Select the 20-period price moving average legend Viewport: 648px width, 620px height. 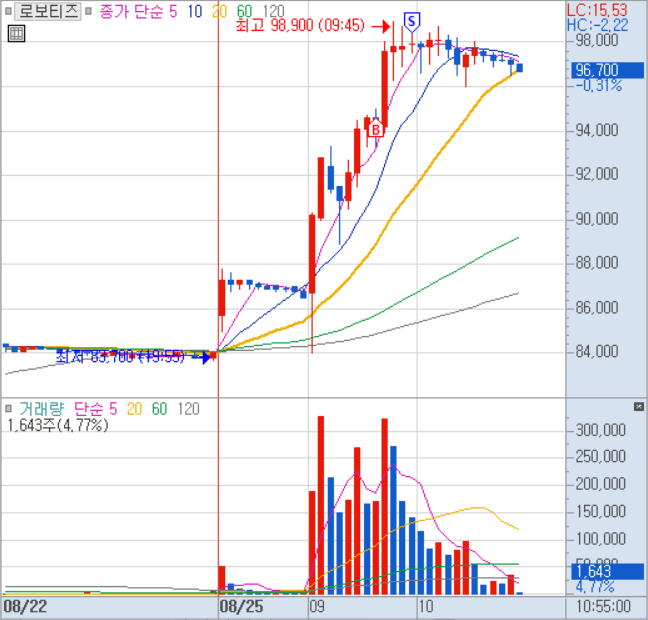217,10
